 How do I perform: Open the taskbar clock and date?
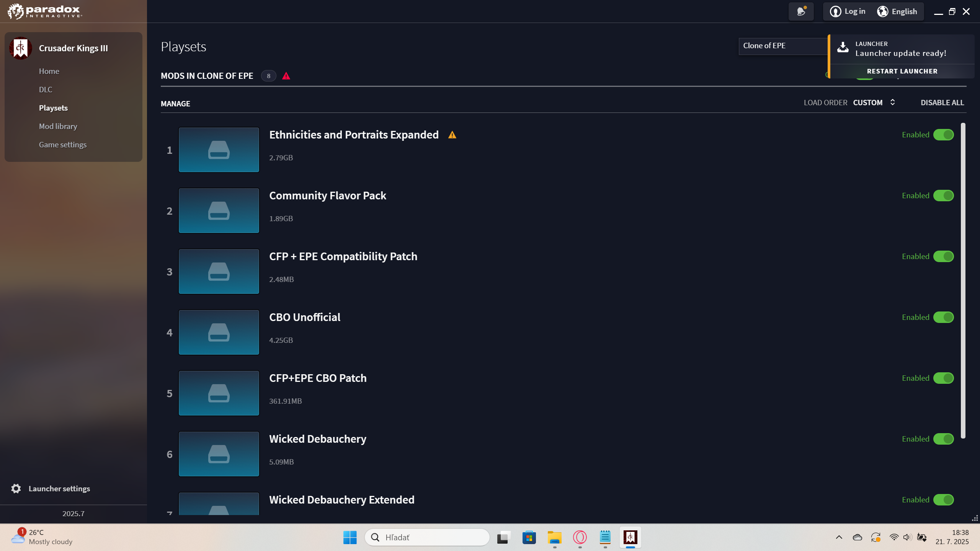(x=952, y=537)
